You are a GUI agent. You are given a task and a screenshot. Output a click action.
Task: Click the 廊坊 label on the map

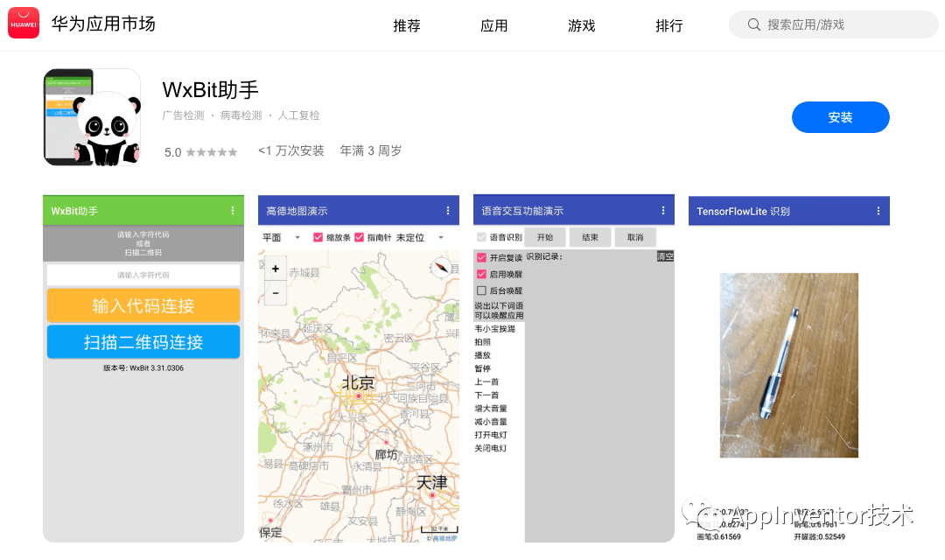[x=387, y=454]
